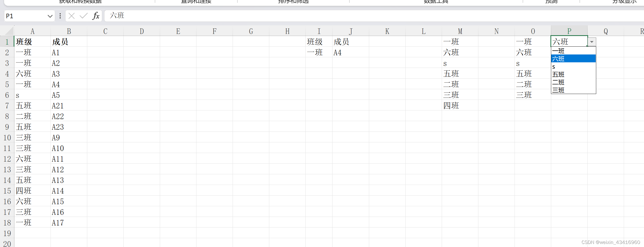The image size is (644, 247).
Task: Click cell B2 containing A1
Action: tap(69, 52)
